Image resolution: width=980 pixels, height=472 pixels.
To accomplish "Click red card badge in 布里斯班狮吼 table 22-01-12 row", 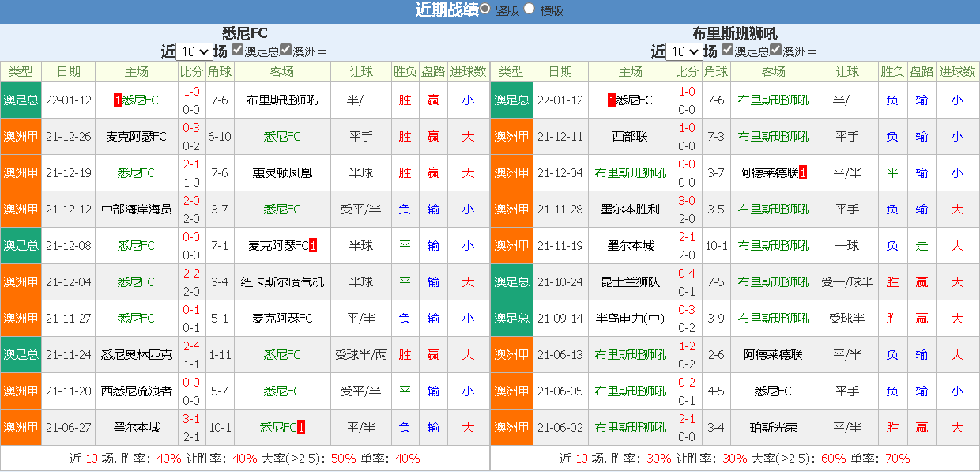I will [612, 100].
